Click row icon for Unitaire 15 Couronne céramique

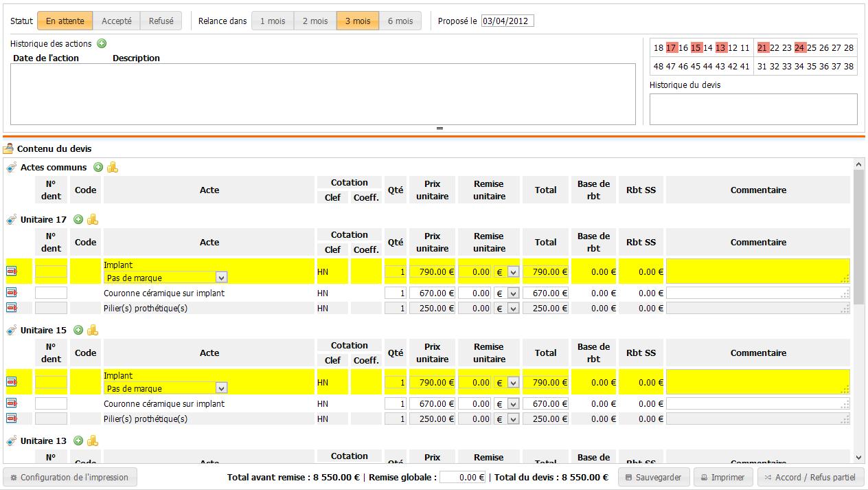12,403
